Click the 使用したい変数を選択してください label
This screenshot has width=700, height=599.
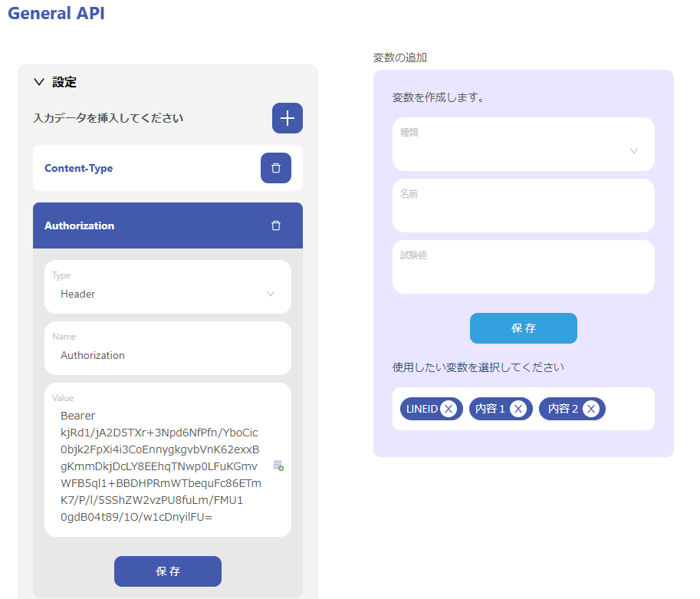coord(478,367)
